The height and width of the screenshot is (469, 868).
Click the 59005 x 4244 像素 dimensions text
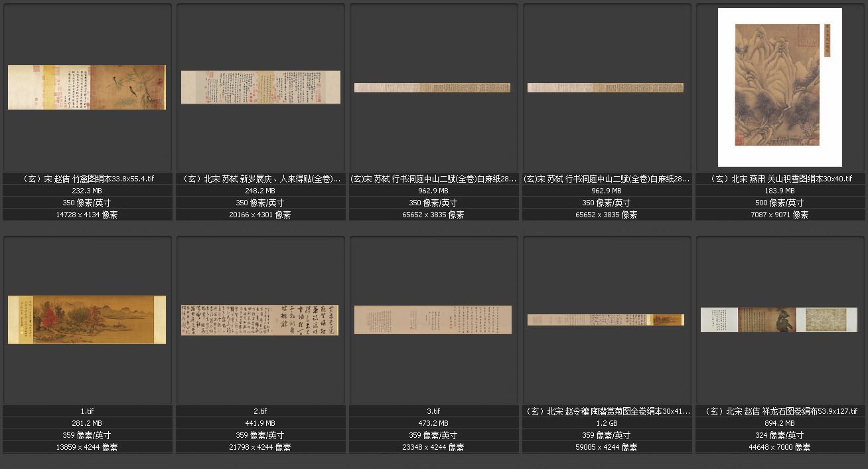point(607,447)
